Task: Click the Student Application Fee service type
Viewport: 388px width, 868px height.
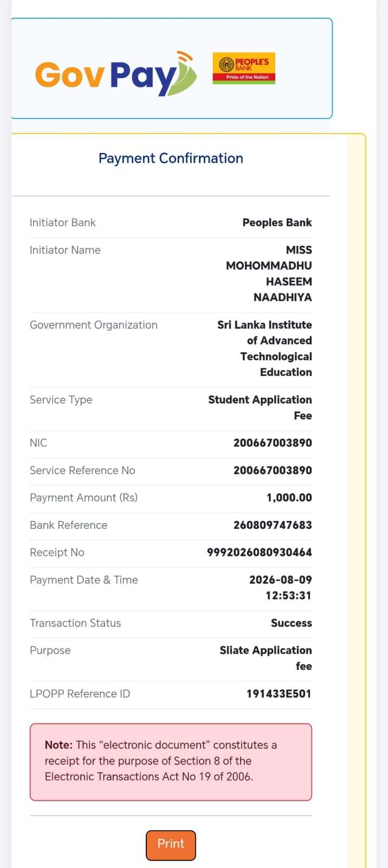Action: pyautogui.click(x=260, y=407)
